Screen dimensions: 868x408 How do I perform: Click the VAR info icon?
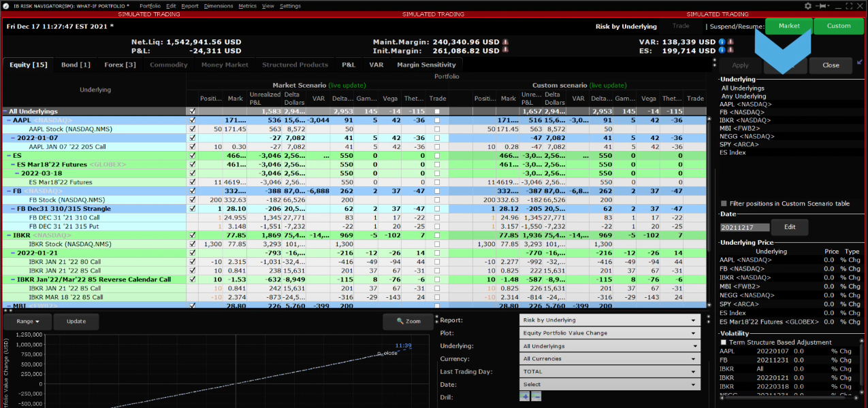722,41
